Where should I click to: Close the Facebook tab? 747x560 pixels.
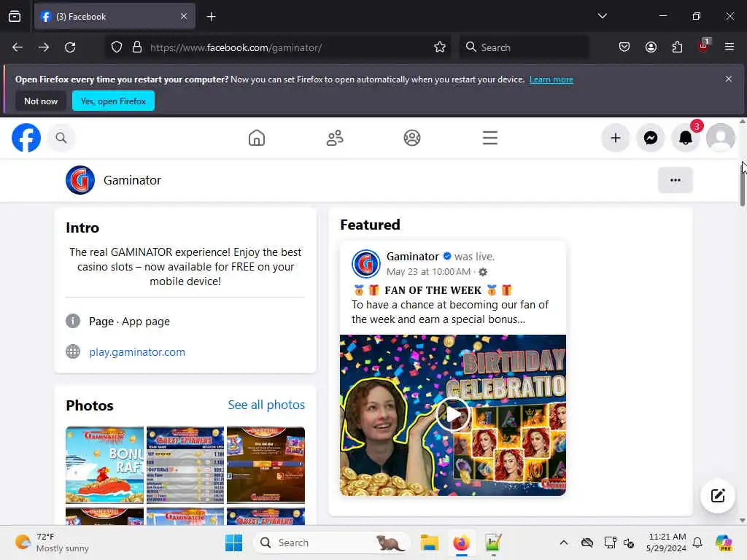(x=184, y=17)
